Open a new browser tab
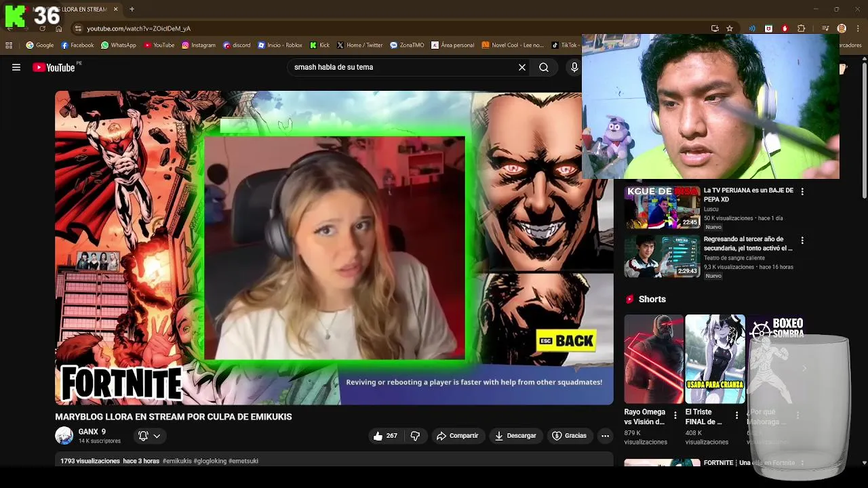 [x=132, y=9]
